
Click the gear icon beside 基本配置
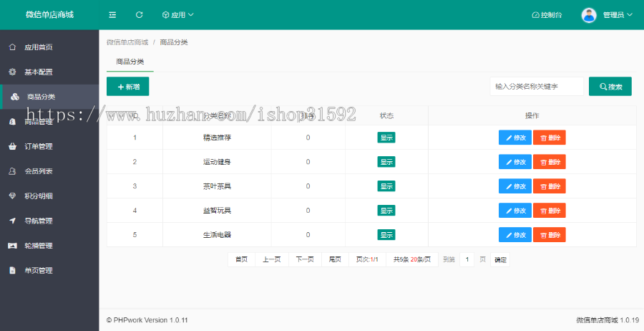click(x=12, y=72)
